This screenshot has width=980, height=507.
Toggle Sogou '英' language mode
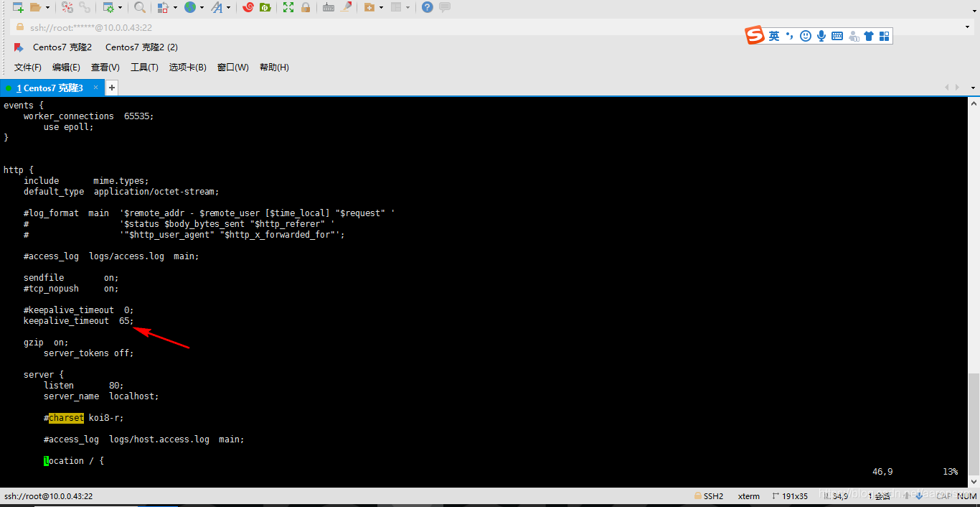tap(774, 36)
